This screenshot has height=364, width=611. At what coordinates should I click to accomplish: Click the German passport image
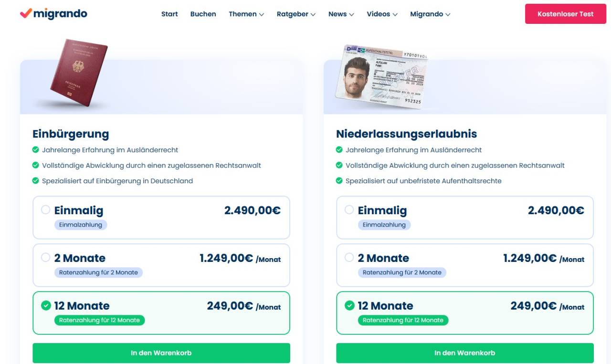point(79,72)
